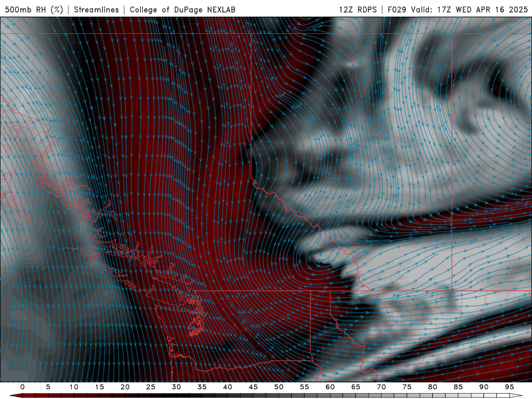Pick the "70" colorbar value
Viewport: 532px width, 399px height.
pyautogui.click(x=381, y=387)
